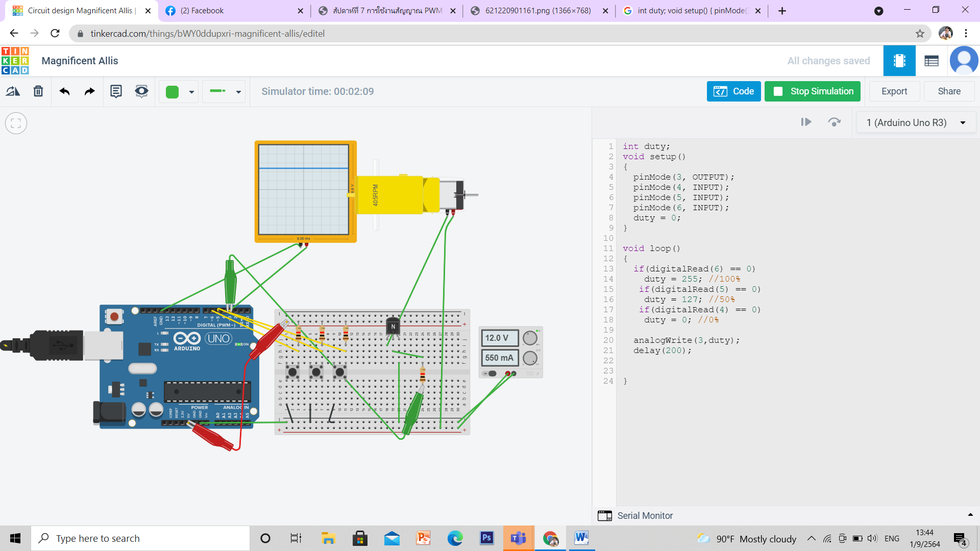Switch to the Thai PWM tab
Viewport: 980px width, 551px height.
(x=386, y=11)
